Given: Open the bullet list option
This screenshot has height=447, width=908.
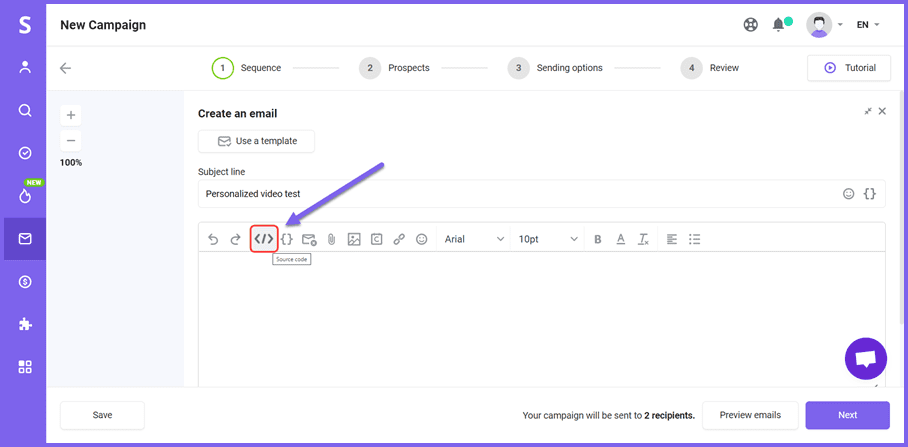Looking at the screenshot, I should coord(695,239).
